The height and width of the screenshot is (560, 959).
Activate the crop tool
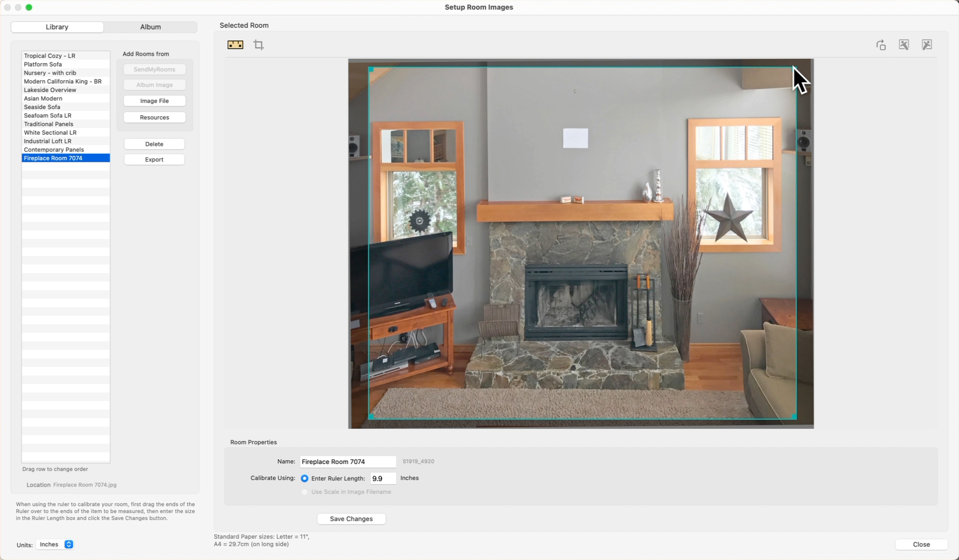pyautogui.click(x=259, y=45)
